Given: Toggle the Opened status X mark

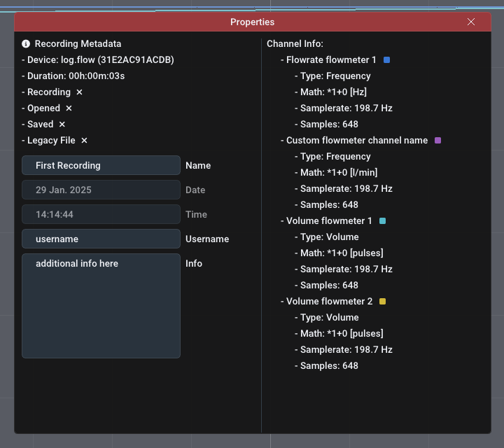Looking at the screenshot, I should (69, 108).
